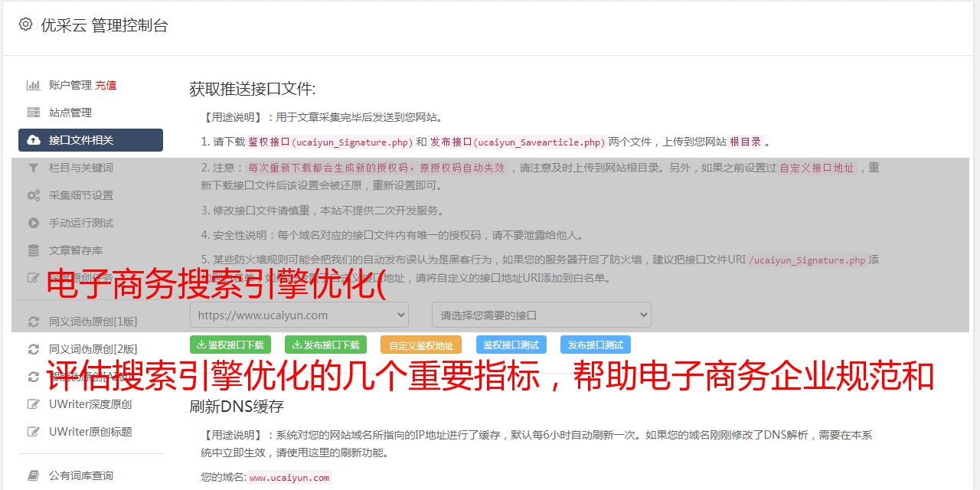Click the www.ucaiyun.com domain code text
The width and height of the screenshot is (980, 490).
tap(289, 477)
